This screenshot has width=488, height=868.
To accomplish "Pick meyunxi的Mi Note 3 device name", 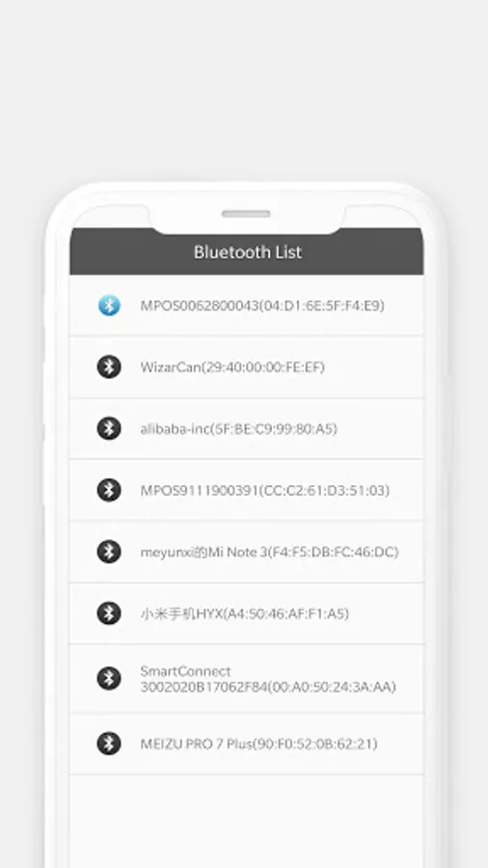I will click(x=269, y=552).
